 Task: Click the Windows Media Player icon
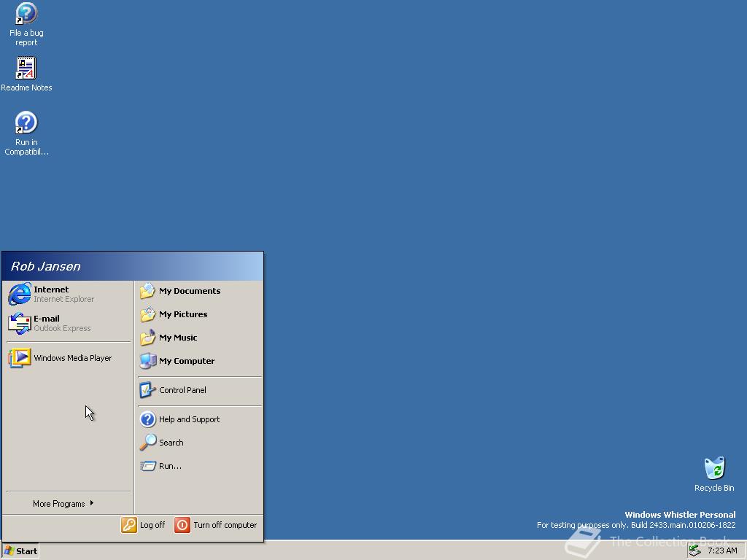click(20, 358)
